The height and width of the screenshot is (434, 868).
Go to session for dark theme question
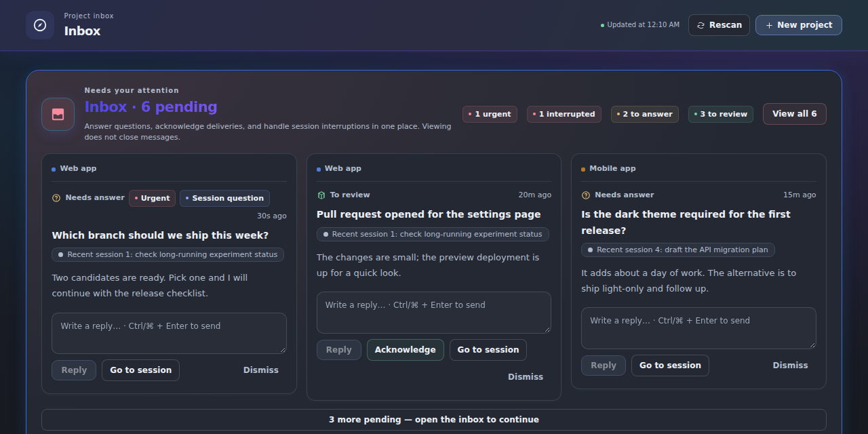click(670, 366)
